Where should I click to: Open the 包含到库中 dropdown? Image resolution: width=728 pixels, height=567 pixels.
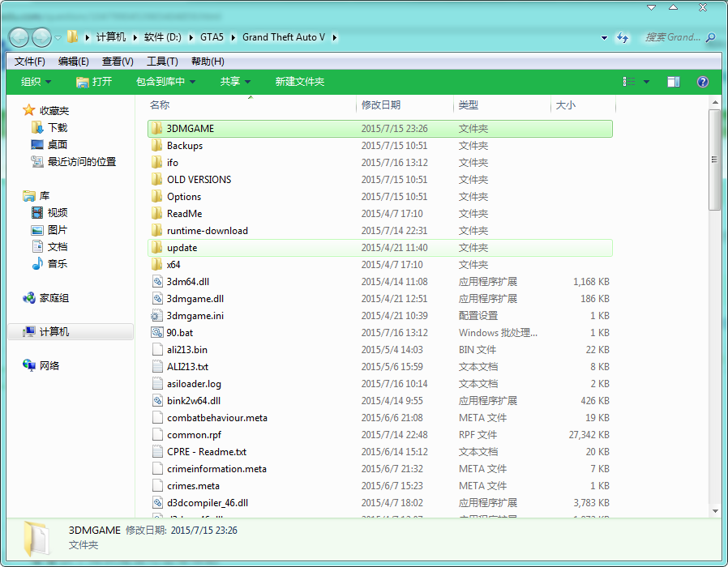[165, 82]
